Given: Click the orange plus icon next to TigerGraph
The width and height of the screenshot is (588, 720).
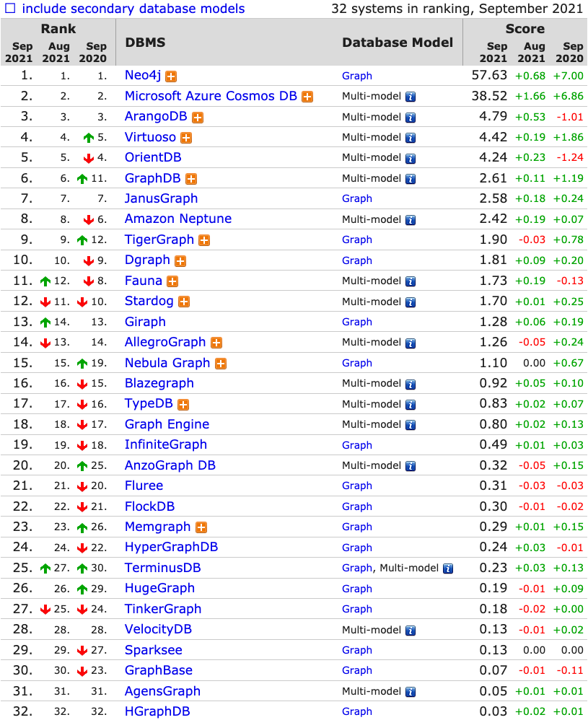Looking at the screenshot, I should [x=204, y=241].
